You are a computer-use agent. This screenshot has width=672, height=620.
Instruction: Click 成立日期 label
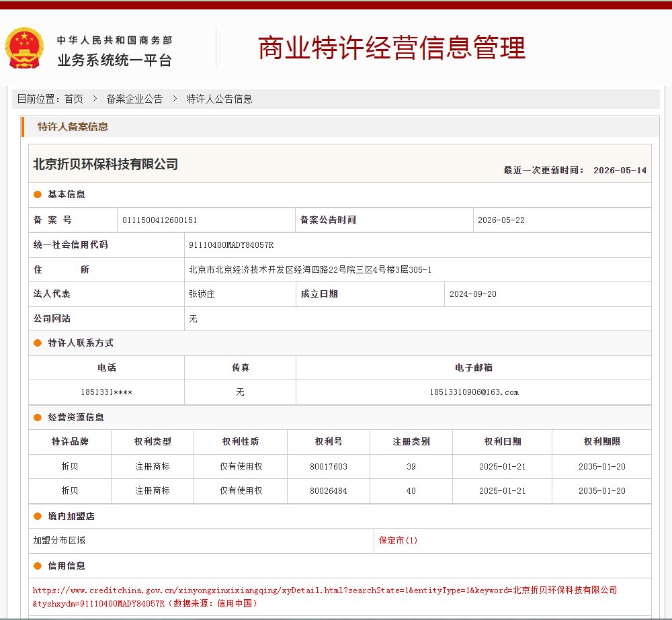(x=319, y=294)
